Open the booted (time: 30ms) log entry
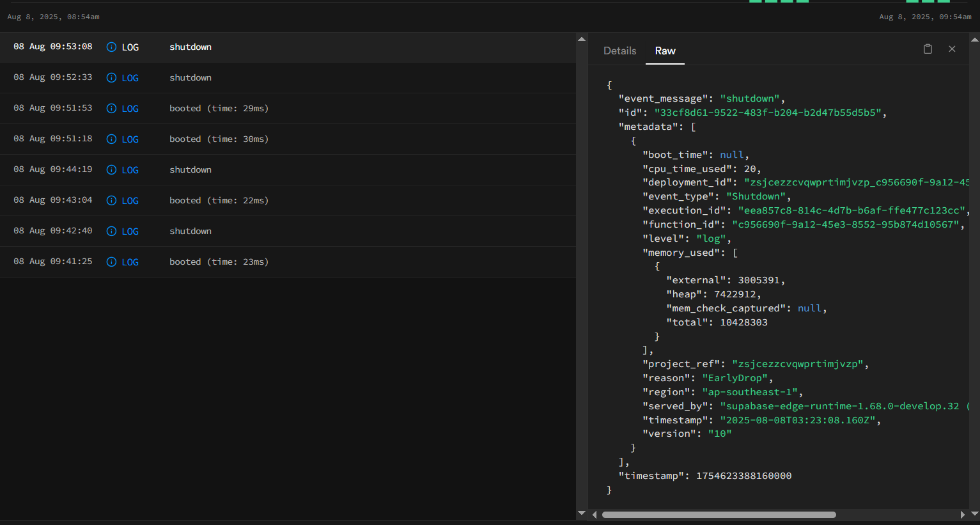The width and height of the screenshot is (980, 525). pos(288,139)
